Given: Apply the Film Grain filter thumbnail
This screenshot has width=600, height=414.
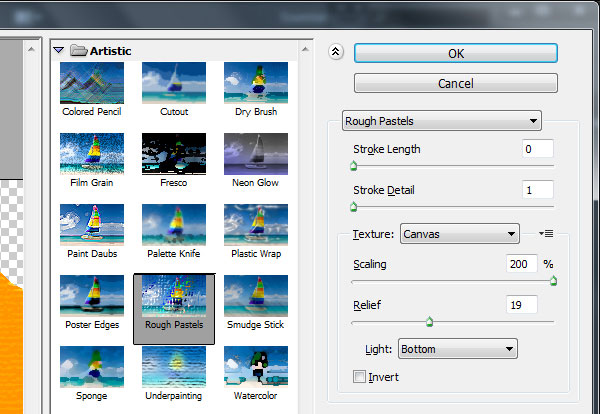Looking at the screenshot, I should click(92, 154).
